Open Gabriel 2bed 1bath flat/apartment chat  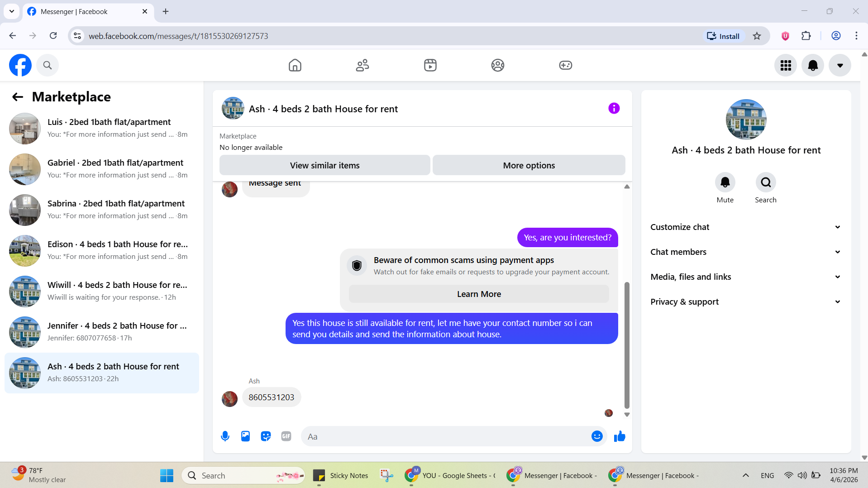point(102,169)
